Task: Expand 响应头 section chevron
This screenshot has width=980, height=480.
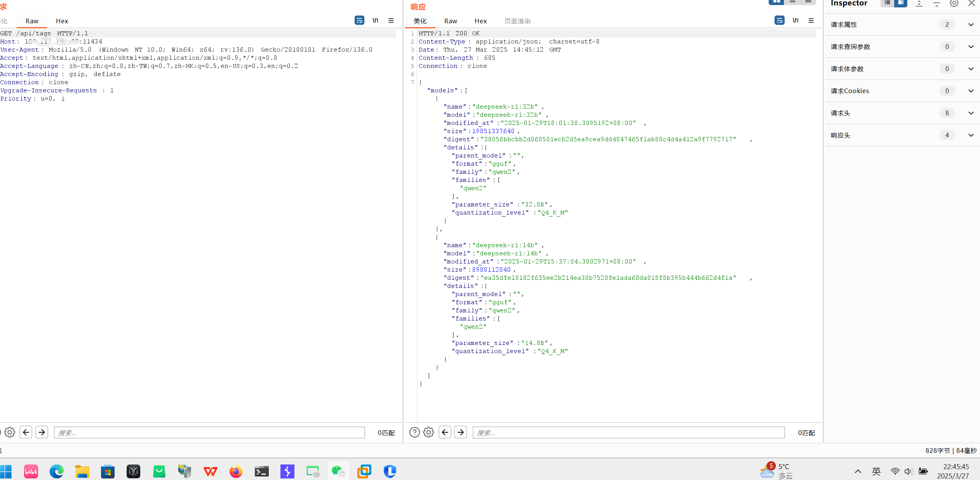Action: pos(971,135)
